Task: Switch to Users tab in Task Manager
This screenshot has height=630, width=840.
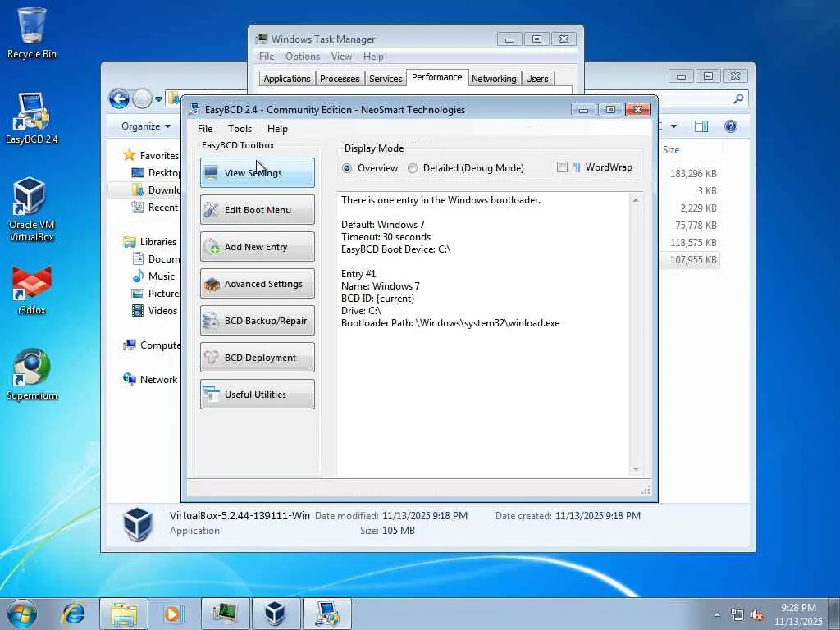Action: [536, 79]
